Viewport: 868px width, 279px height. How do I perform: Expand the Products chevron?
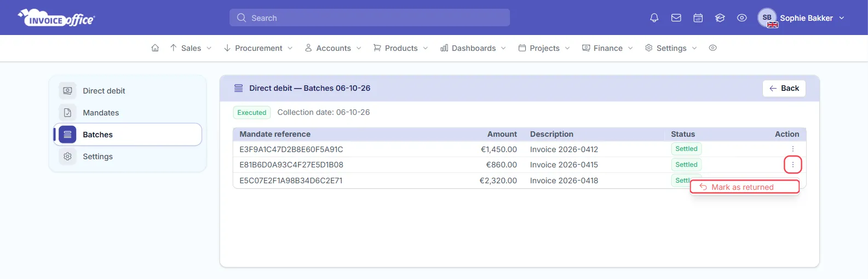425,48
